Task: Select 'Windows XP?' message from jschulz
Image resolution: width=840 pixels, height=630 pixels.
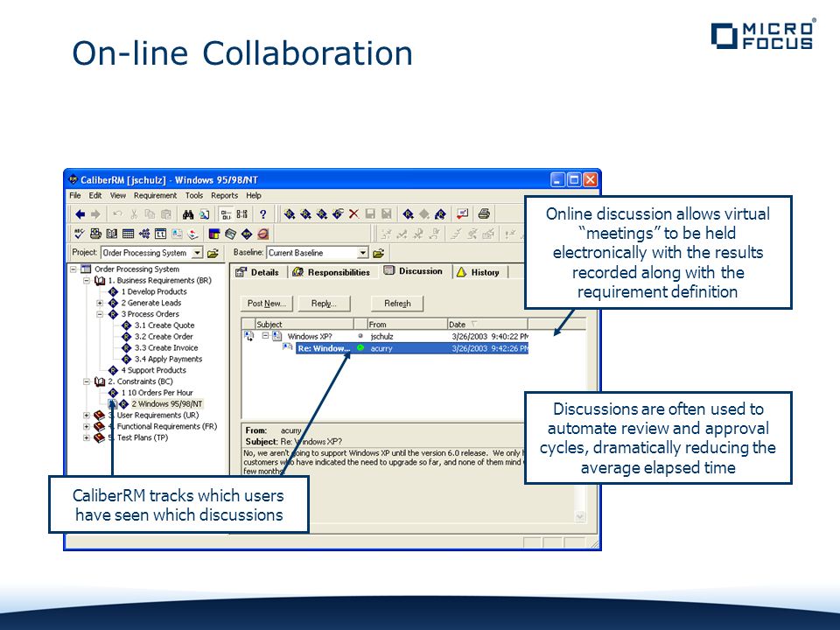Action: (x=310, y=336)
